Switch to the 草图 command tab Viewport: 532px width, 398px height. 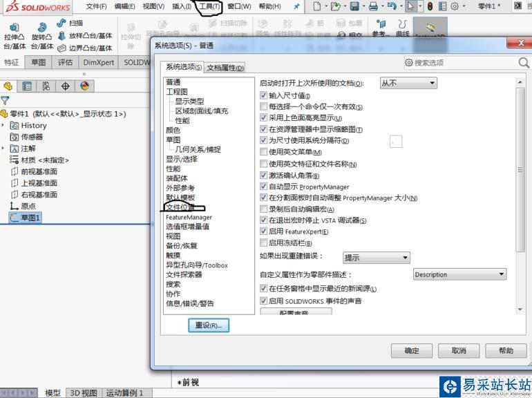click(x=38, y=62)
